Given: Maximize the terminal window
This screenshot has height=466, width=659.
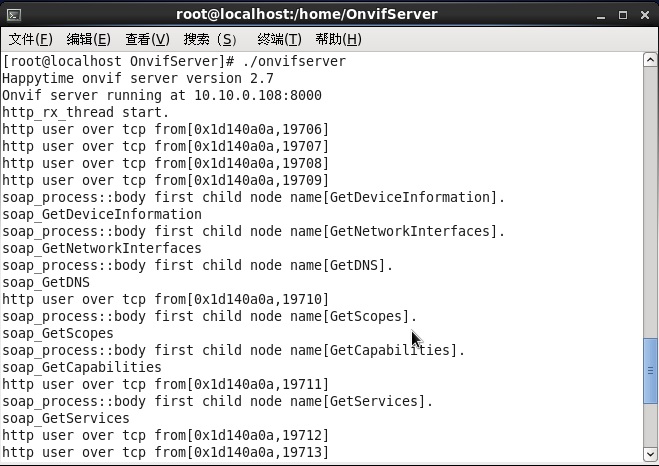Looking at the screenshot, I should [623, 15].
